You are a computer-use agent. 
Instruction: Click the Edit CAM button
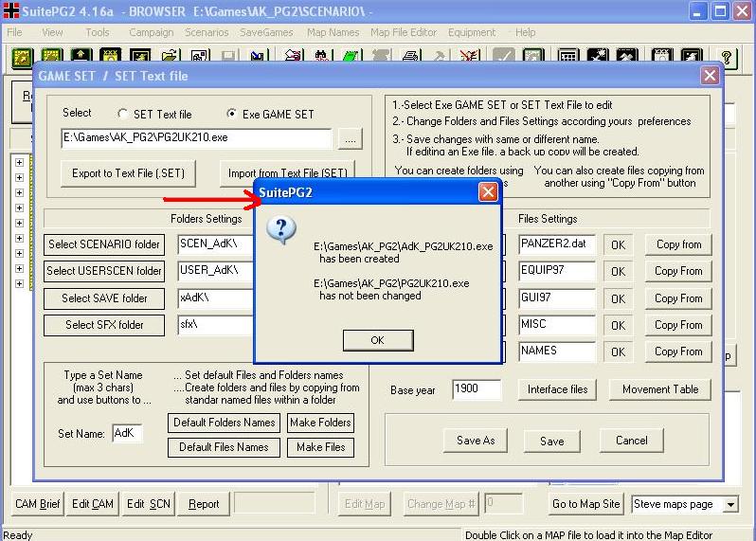point(93,504)
